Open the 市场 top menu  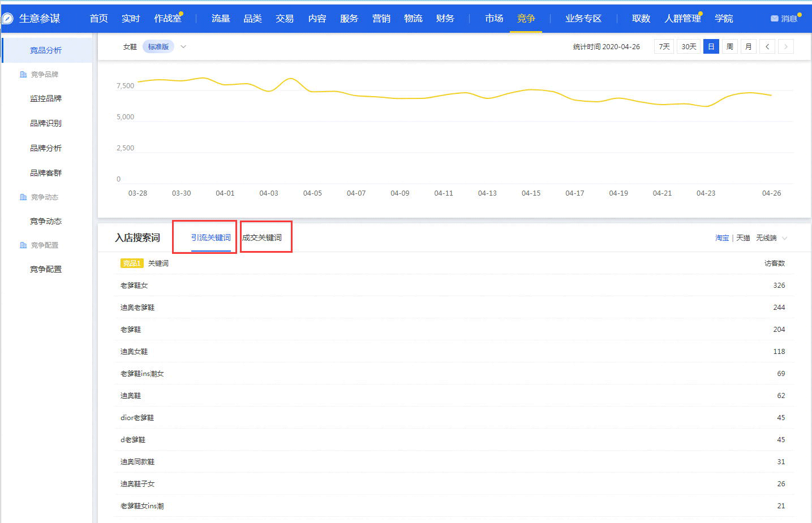pos(493,19)
